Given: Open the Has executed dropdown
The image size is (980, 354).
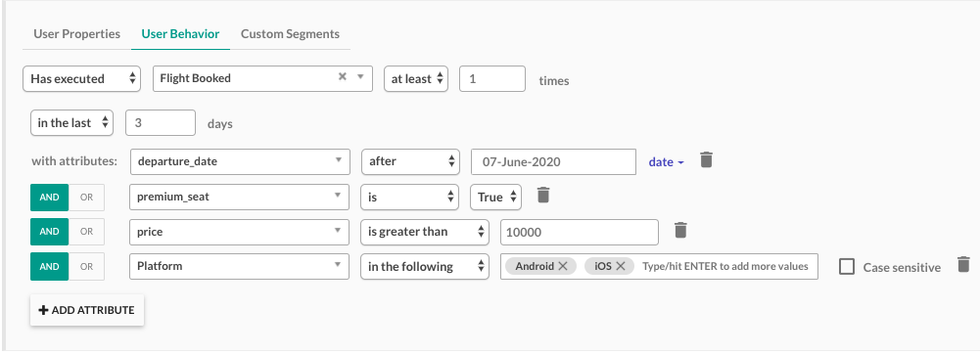Looking at the screenshot, I should coord(81,78).
